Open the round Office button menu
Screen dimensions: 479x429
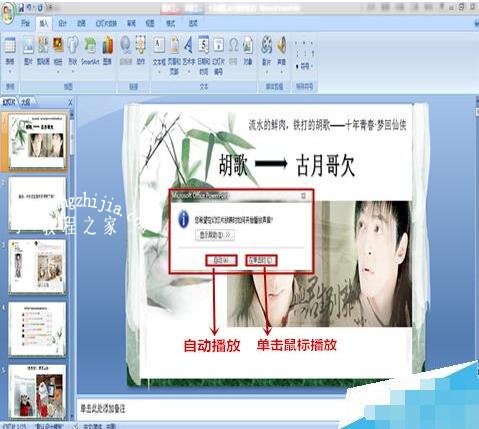pos(7,13)
